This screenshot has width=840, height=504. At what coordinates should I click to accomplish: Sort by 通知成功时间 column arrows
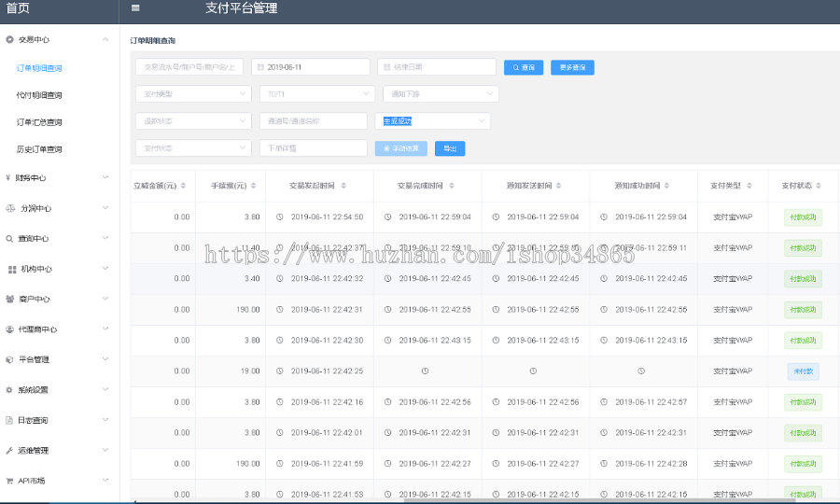point(667,186)
